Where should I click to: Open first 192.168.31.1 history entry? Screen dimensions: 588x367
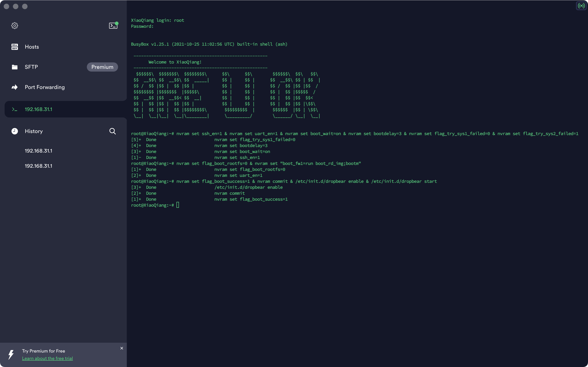coord(38,151)
